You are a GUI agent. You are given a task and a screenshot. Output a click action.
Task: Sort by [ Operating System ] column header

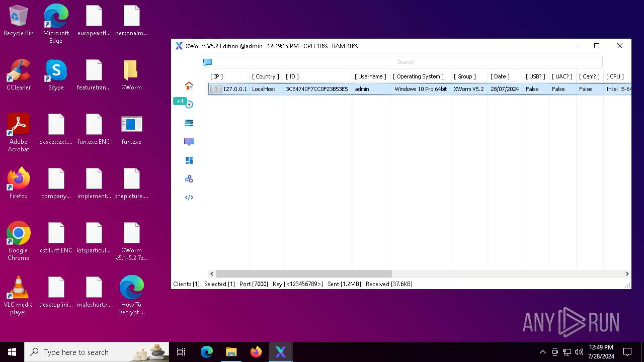point(419,76)
